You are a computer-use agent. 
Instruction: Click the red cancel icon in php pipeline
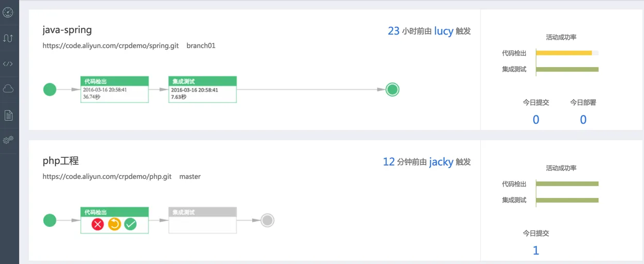click(98, 224)
